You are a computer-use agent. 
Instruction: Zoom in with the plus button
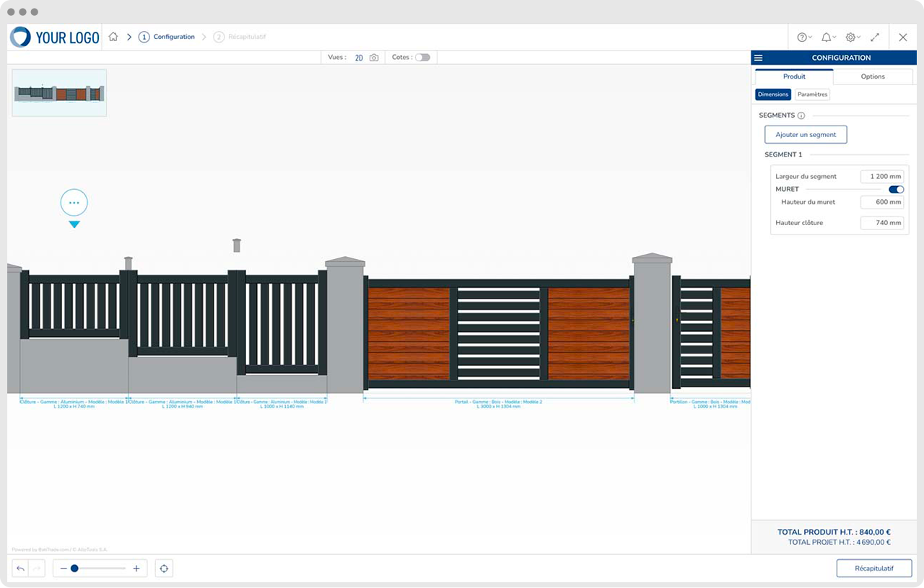pos(136,569)
